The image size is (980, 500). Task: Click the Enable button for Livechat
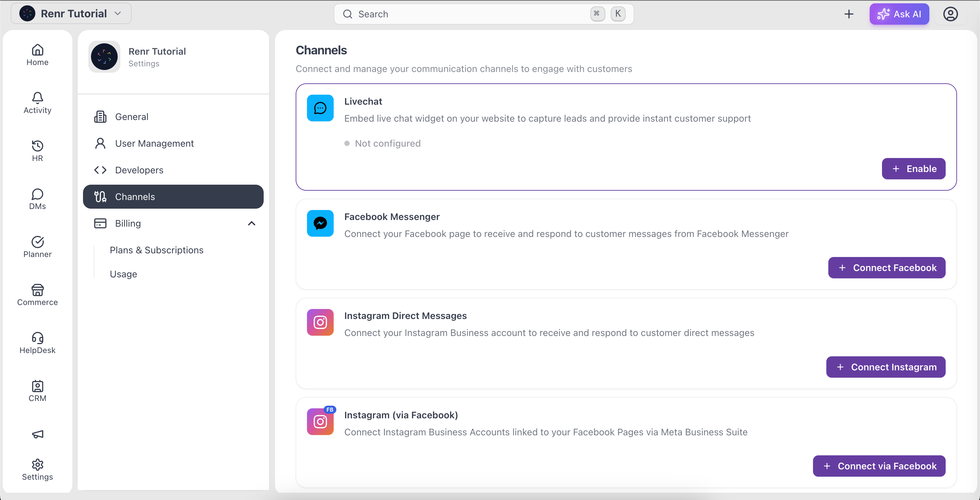913,169
